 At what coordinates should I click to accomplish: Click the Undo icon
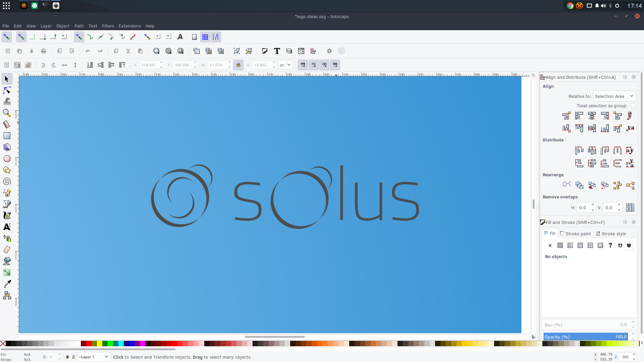tap(88, 51)
